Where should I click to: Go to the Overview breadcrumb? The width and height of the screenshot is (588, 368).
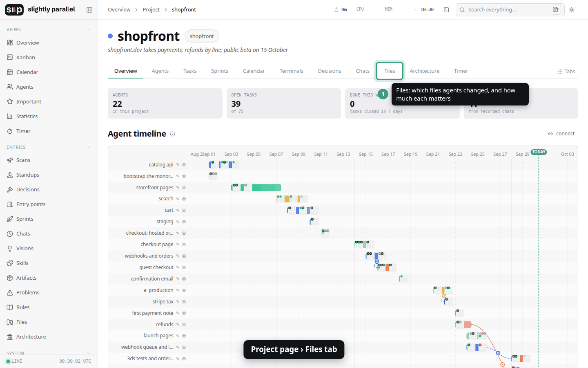tap(119, 9)
